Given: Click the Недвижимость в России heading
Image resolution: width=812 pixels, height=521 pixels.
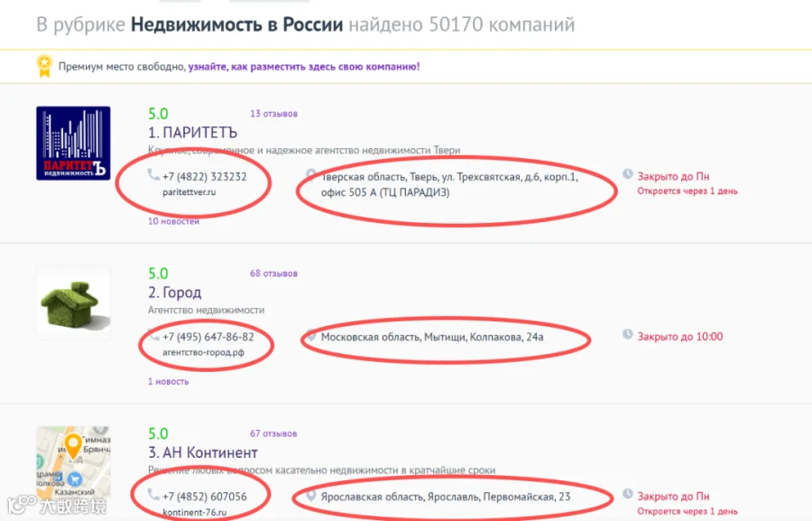Looking at the screenshot, I should 236,24.
